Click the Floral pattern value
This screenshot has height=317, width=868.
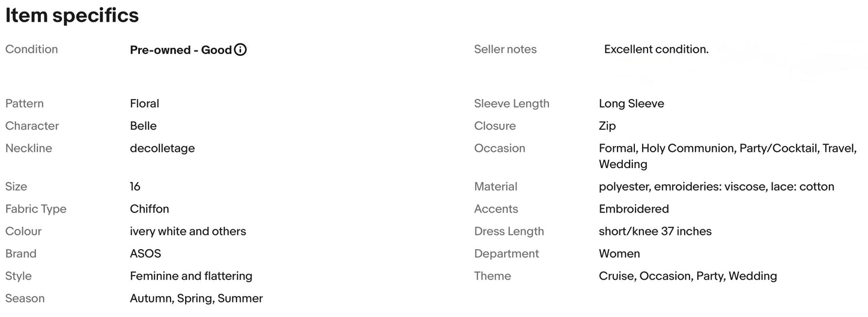tap(145, 103)
